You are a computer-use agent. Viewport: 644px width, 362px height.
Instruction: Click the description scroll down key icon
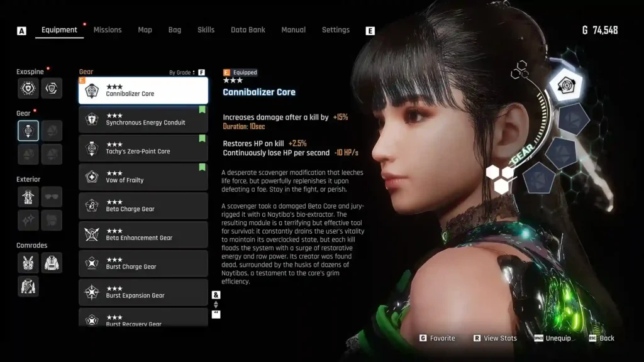click(216, 314)
